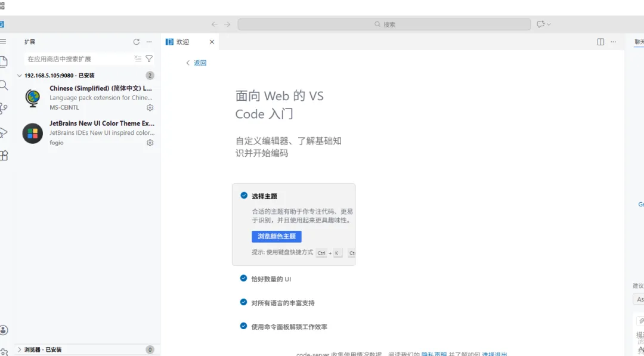The height and width of the screenshot is (356, 644).
Task: Open the Explorer view in activity bar
Action: [x=4, y=61]
